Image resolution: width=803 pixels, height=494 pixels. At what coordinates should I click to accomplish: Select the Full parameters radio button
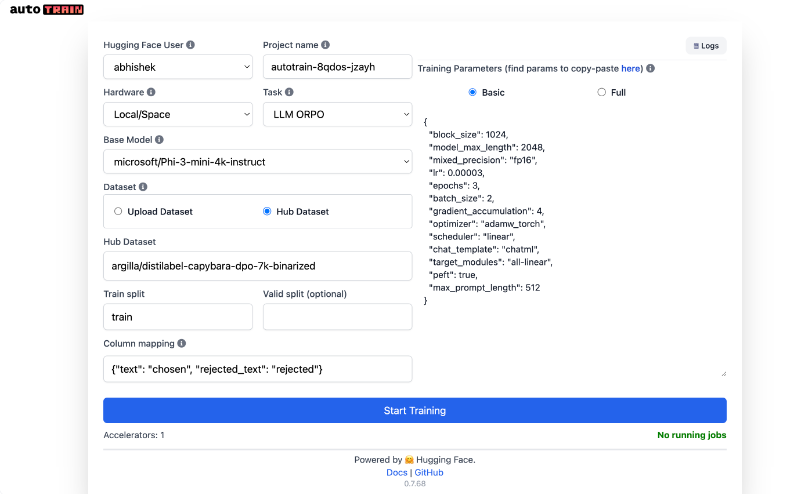[601, 92]
